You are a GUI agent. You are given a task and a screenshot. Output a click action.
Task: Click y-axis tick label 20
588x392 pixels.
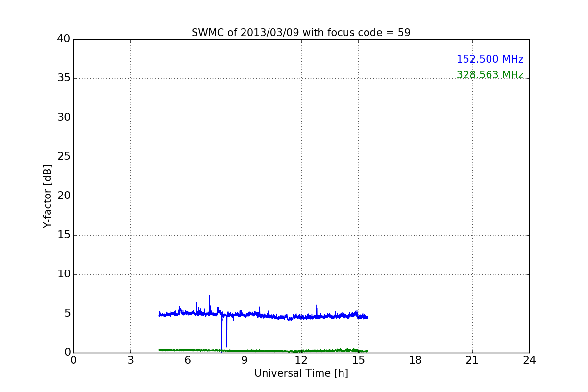(x=64, y=196)
